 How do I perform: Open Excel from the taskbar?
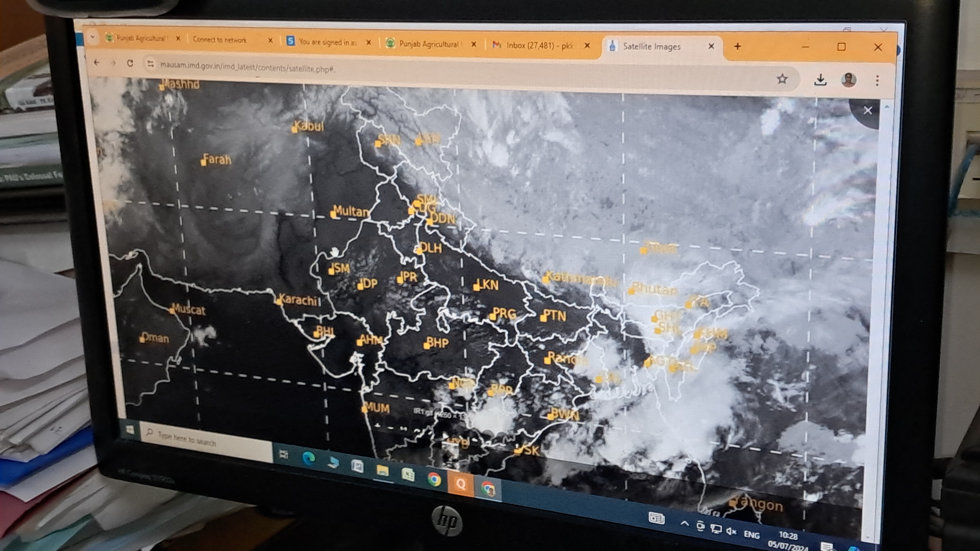(x=408, y=475)
